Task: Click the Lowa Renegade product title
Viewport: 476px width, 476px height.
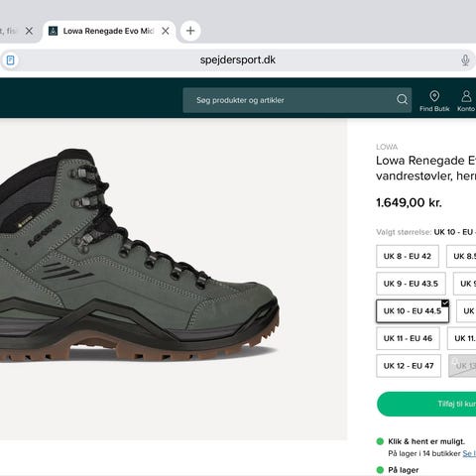Action: click(425, 168)
